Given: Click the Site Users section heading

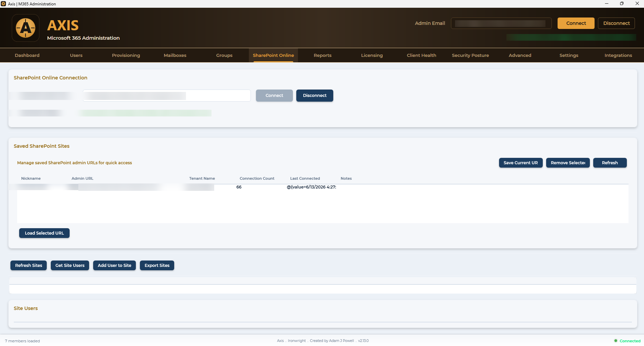Looking at the screenshot, I should 26,308.
